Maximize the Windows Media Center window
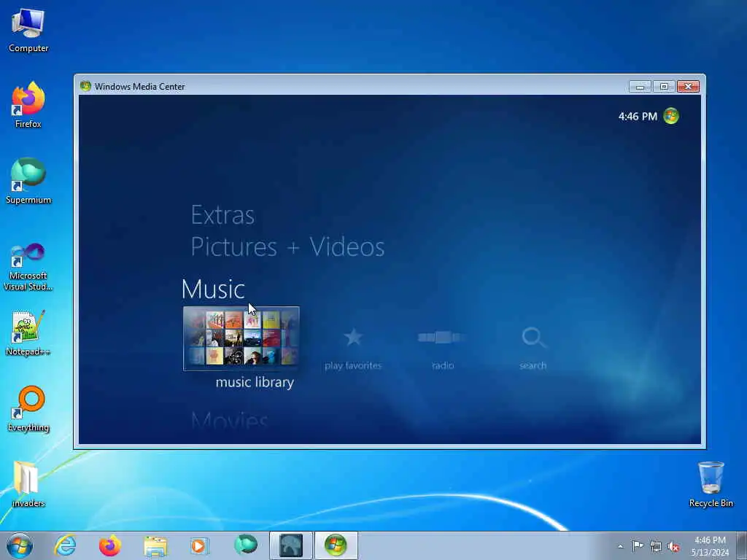 tap(664, 86)
